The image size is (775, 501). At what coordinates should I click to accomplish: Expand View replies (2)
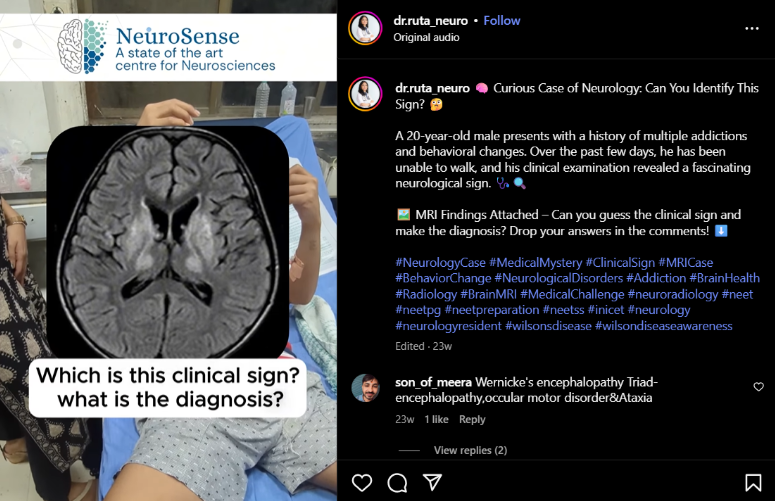470,450
